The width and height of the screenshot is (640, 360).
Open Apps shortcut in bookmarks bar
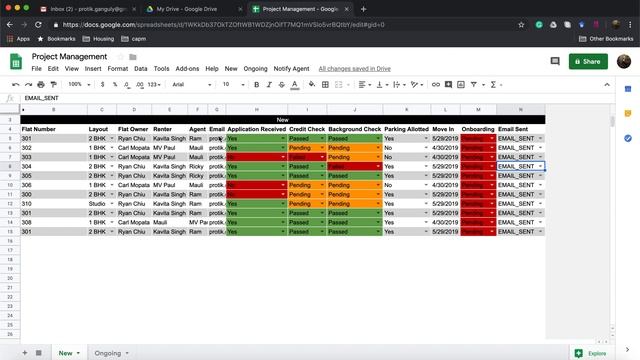coord(18,39)
